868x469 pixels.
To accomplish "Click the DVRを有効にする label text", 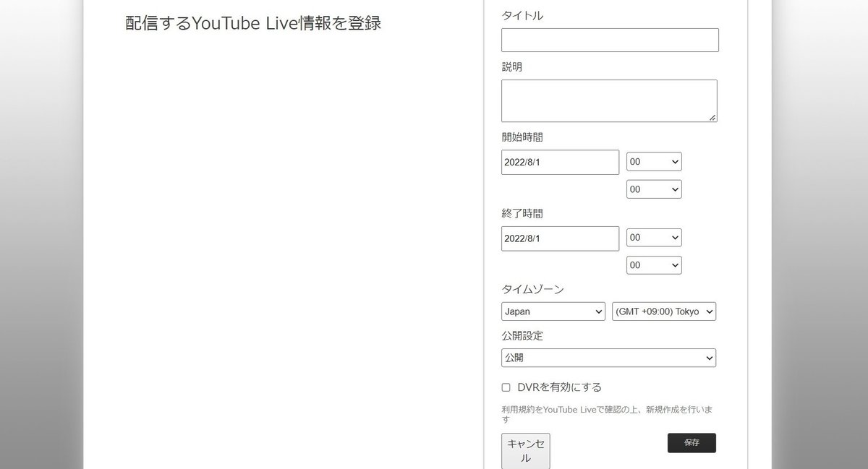I will pyautogui.click(x=559, y=387).
